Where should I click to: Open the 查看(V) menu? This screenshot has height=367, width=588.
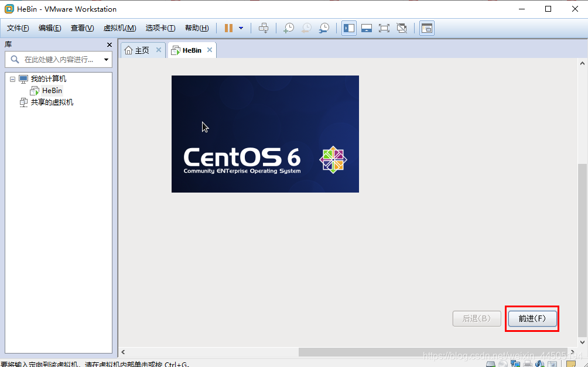[82, 28]
